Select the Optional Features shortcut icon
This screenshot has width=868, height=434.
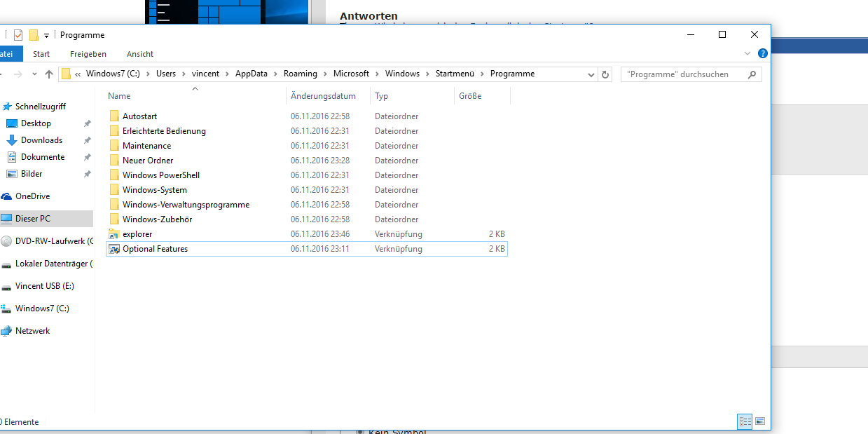(x=114, y=249)
